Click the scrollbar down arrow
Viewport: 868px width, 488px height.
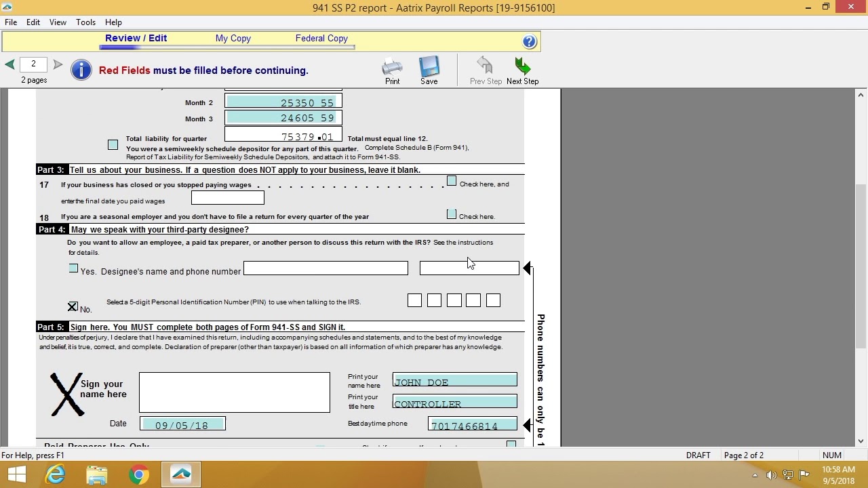tap(861, 441)
